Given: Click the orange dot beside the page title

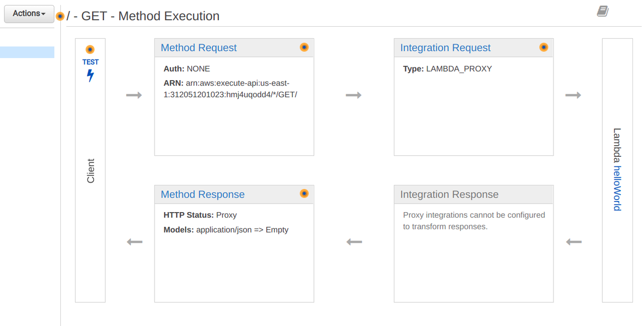Looking at the screenshot, I should pos(60,16).
